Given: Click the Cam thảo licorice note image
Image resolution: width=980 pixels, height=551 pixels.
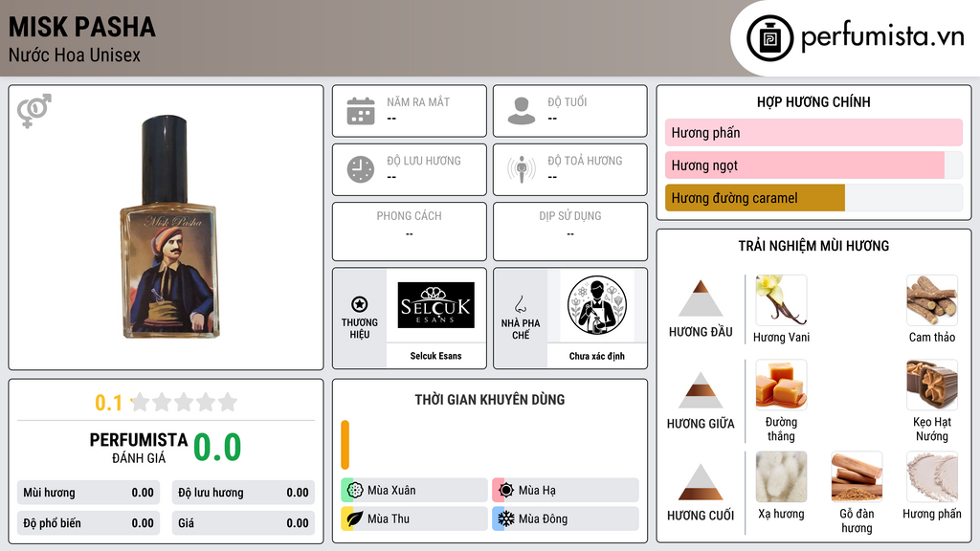Looking at the screenshot, I should click(x=932, y=300).
